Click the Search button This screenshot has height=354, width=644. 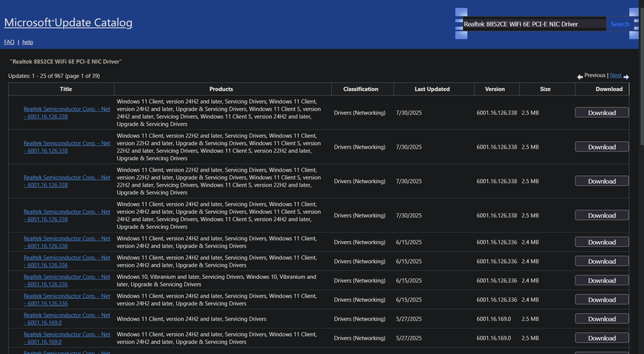pyautogui.click(x=620, y=24)
